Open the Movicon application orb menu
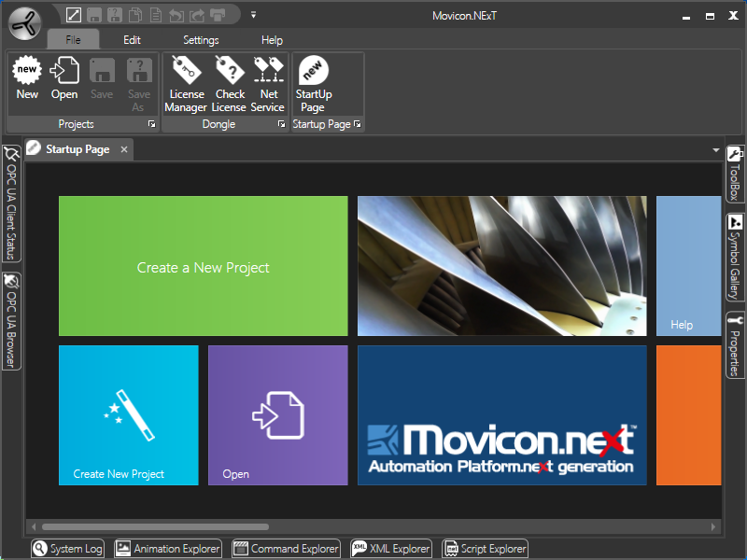Image resolution: width=747 pixels, height=560 pixels. click(x=25, y=23)
